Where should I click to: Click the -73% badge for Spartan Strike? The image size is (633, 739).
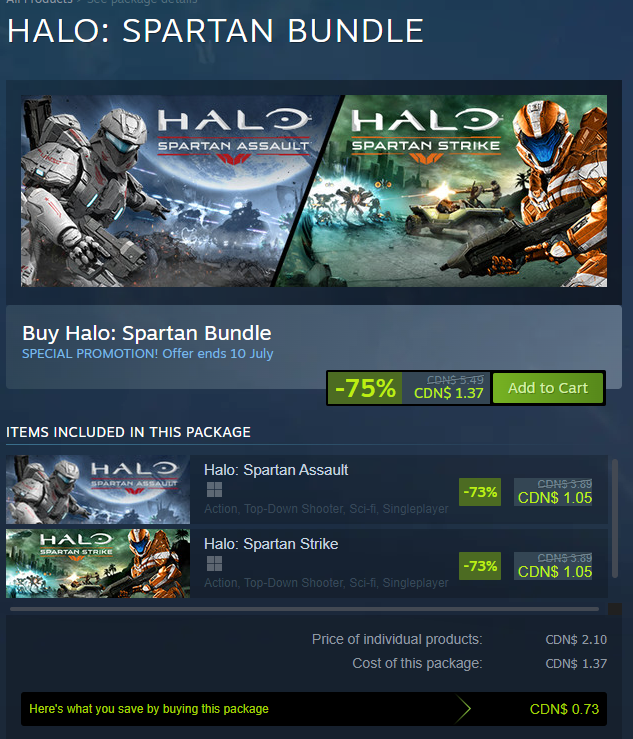pos(480,566)
